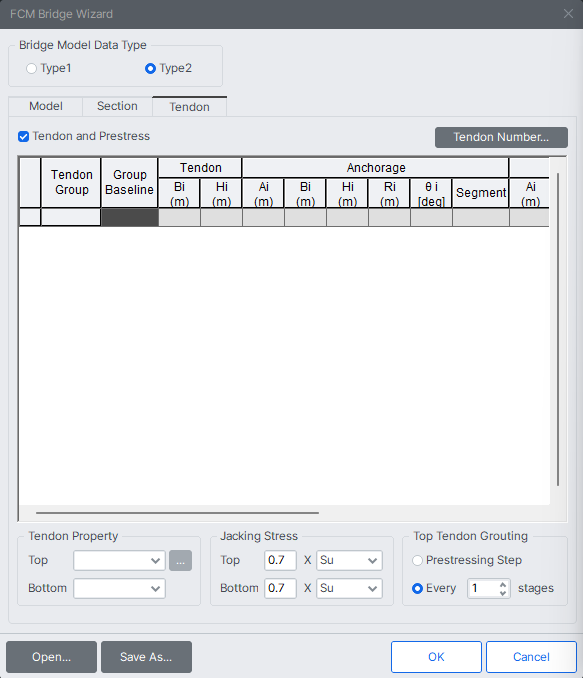Uncheck Tendon and Prestress checkbox
This screenshot has height=678, width=583.
point(23,137)
